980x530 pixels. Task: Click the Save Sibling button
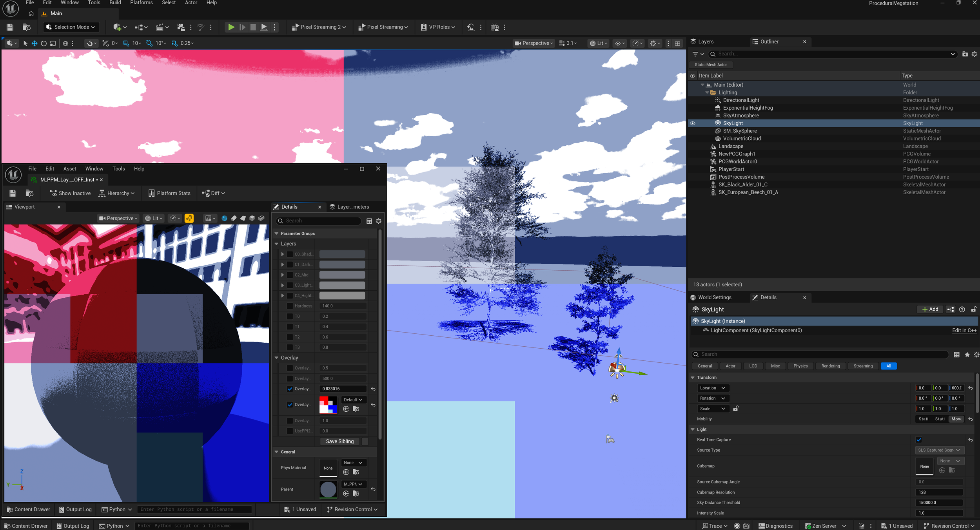click(339, 441)
